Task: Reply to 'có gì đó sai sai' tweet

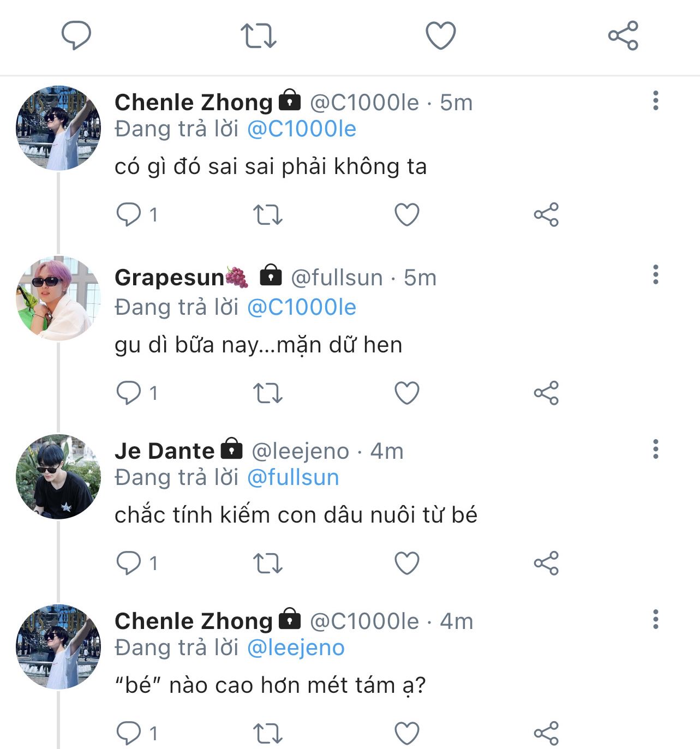Action: tap(129, 214)
